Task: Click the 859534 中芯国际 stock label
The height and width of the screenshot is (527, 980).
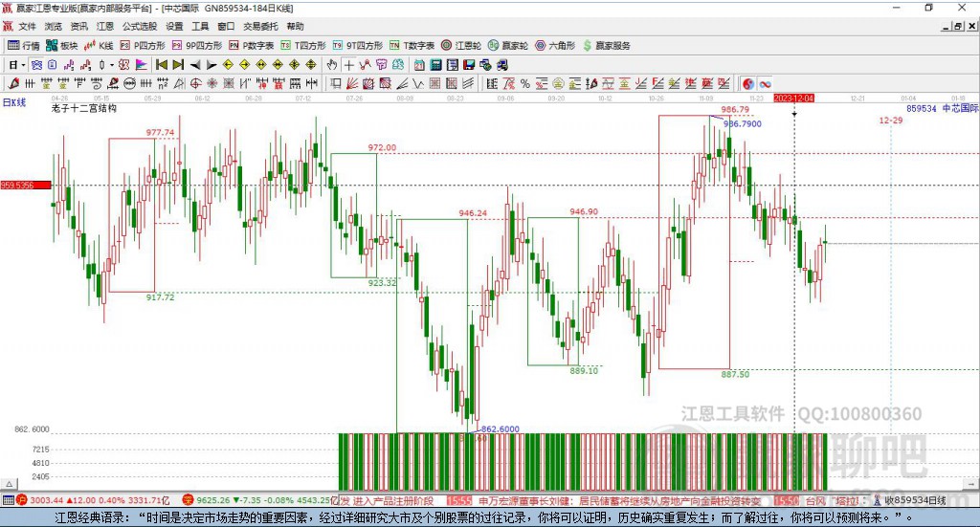Action: click(x=942, y=108)
